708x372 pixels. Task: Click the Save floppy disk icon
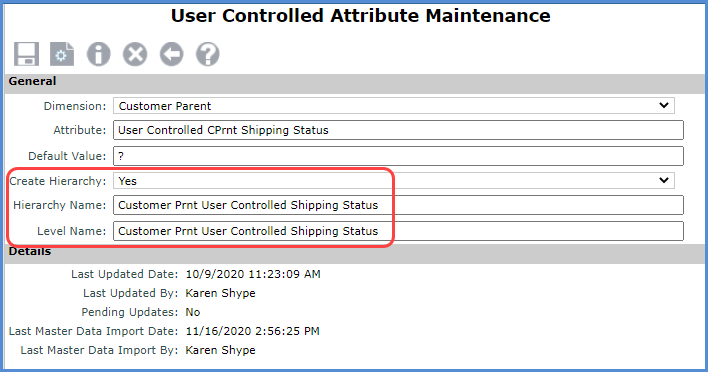tap(26, 54)
